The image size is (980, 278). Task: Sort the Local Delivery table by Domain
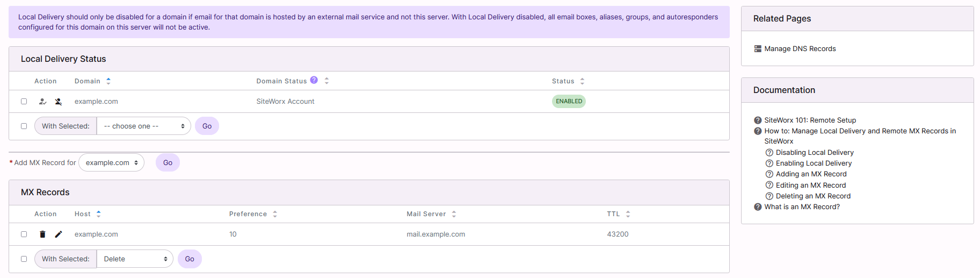[108, 81]
